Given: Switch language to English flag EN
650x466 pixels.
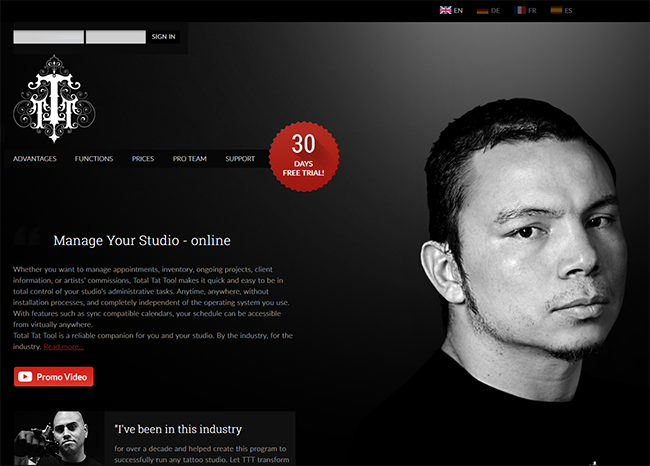Looking at the screenshot, I should coord(451,10).
